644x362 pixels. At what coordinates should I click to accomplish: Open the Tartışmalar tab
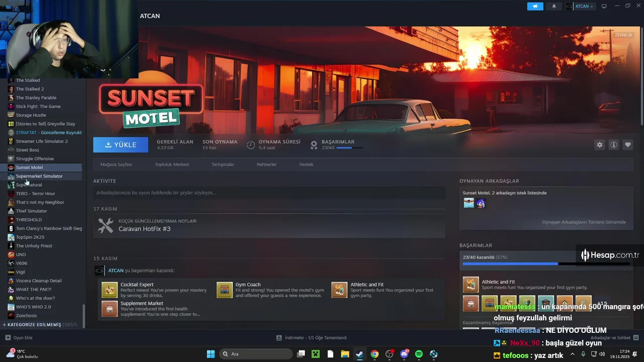click(x=223, y=164)
